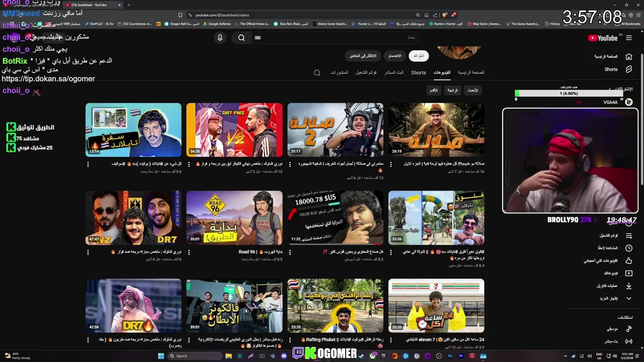Open three-dot menu under 34:26 DR7 FWZ video

click(189, 164)
